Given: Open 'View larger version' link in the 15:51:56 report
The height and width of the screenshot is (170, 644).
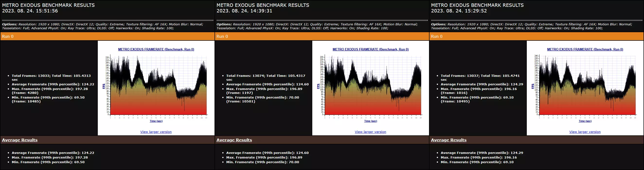Looking at the screenshot, I should (156, 132).
